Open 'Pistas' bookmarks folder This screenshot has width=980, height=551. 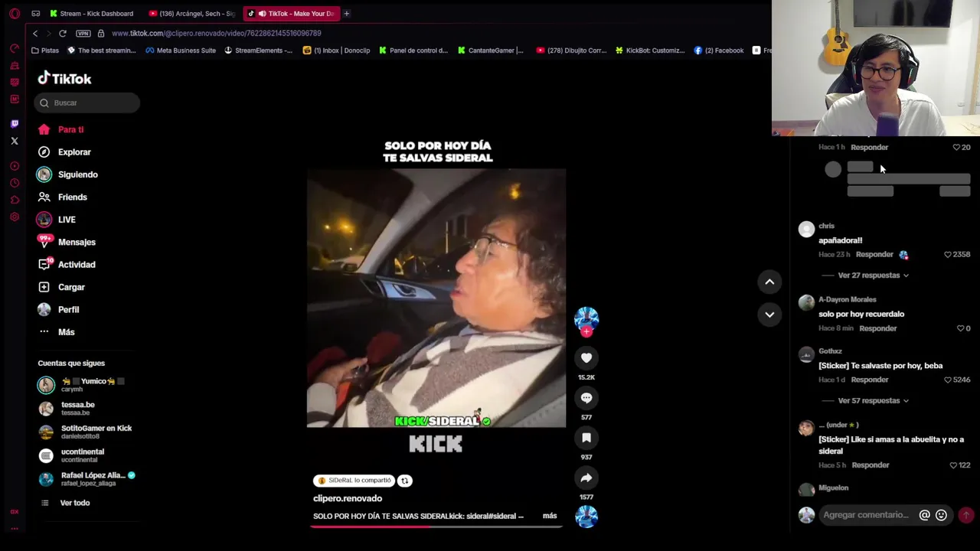click(x=44, y=51)
